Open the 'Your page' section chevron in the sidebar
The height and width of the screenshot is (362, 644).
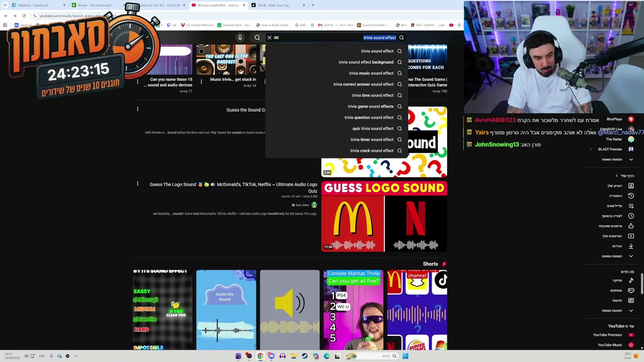tap(617, 176)
